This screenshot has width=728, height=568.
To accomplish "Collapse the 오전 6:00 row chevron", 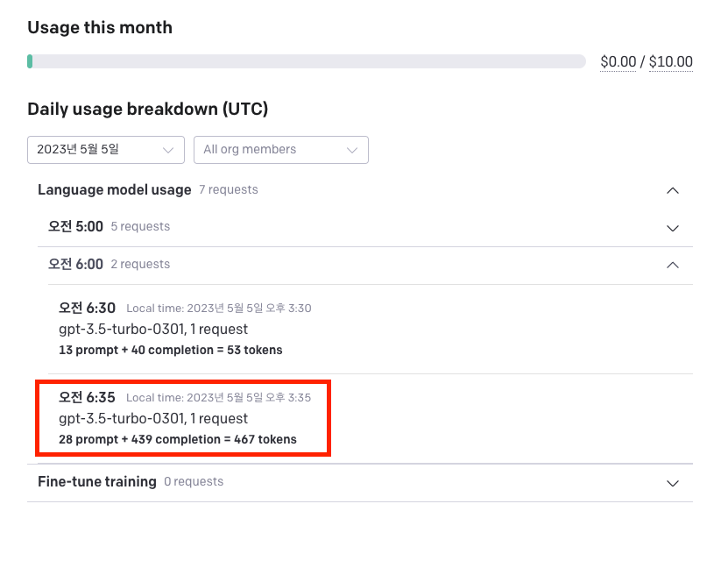I will click(673, 266).
